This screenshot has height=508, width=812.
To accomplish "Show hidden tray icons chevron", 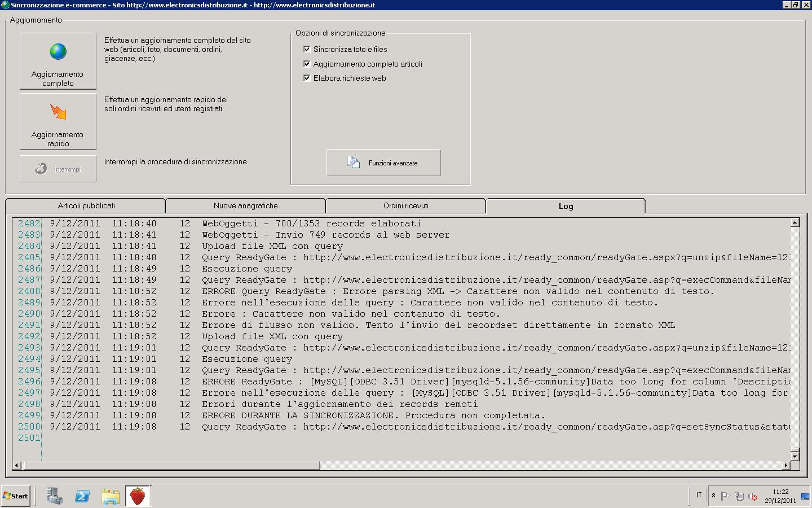I will coord(713,496).
